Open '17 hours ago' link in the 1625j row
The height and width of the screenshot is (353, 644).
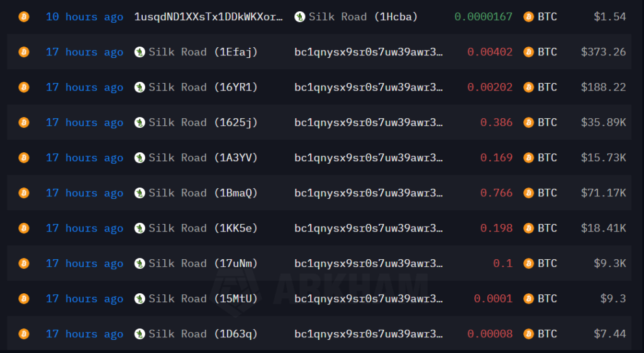pos(85,123)
